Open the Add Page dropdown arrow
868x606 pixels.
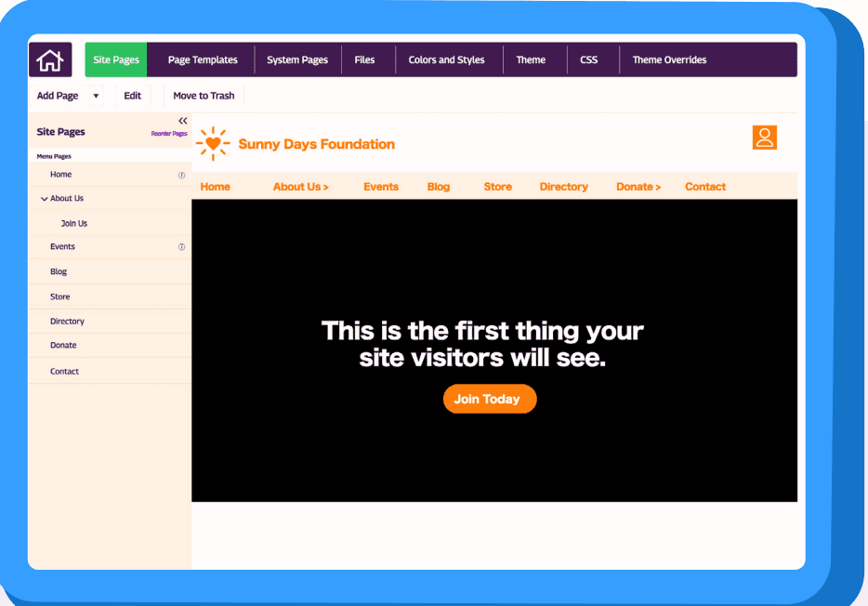point(96,96)
